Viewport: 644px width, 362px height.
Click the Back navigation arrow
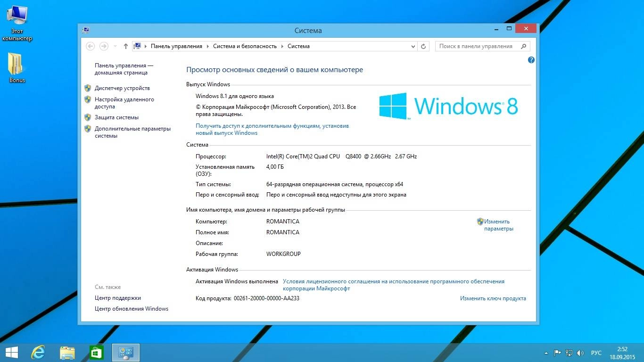[x=91, y=46]
